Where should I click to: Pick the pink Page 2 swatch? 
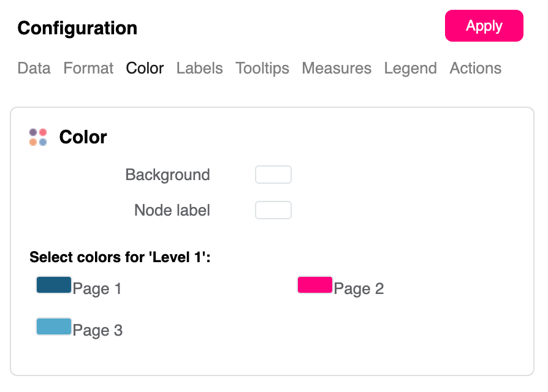(315, 285)
